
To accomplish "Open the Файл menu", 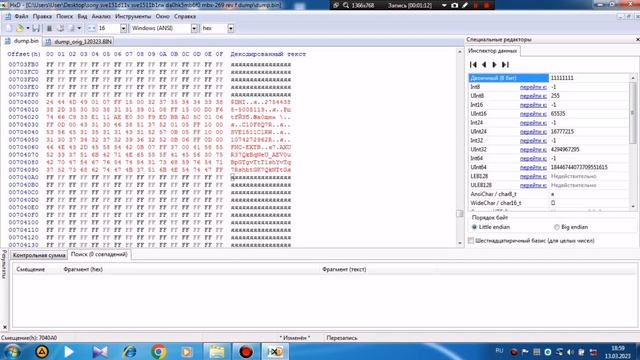I will click(x=21, y=16).
